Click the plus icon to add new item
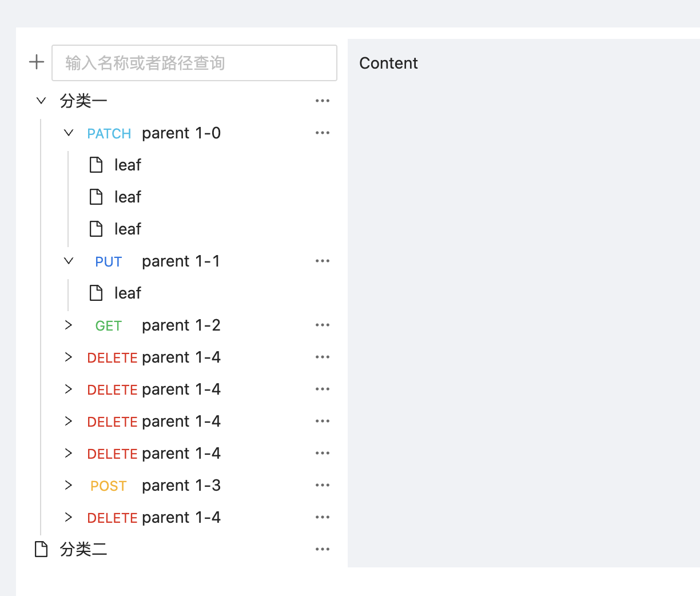 37,62
